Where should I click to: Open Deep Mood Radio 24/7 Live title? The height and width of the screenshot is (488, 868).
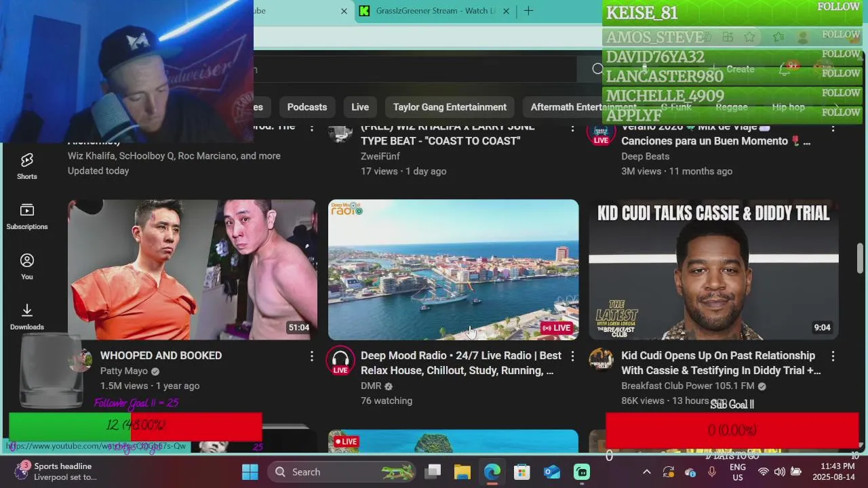click(x=461, y=363)
